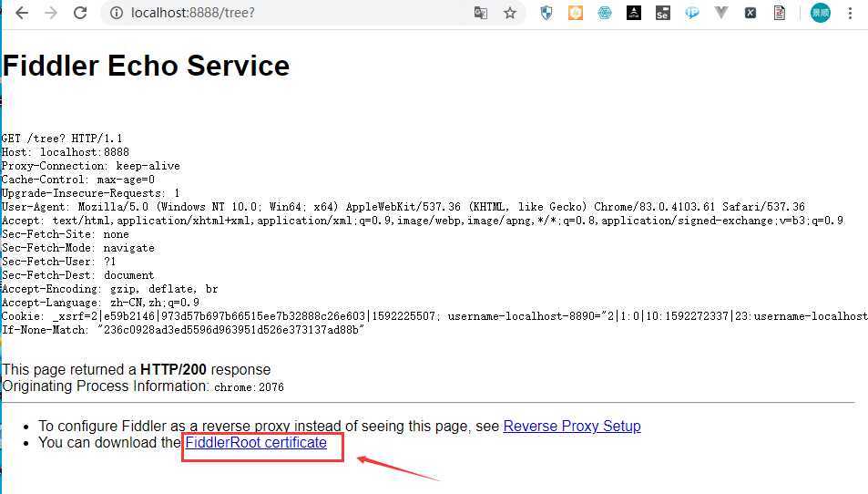Open the teal hexagon extension

(x=605, y=13)
